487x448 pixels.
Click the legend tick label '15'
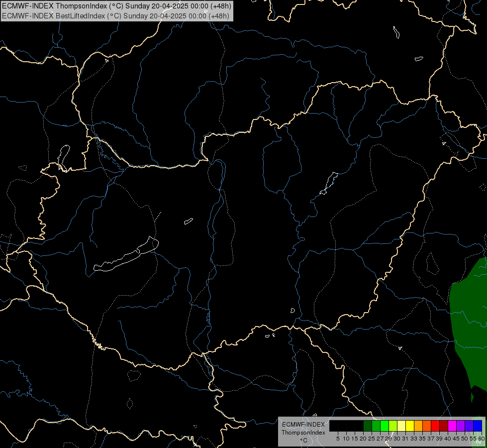click(x=355, y=439)
